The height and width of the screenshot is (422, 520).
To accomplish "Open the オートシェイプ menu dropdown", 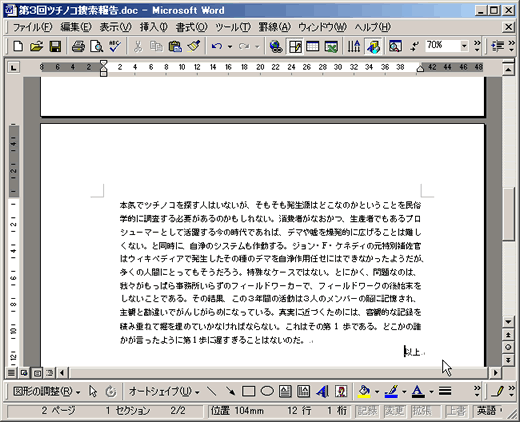I will point(164,391).
